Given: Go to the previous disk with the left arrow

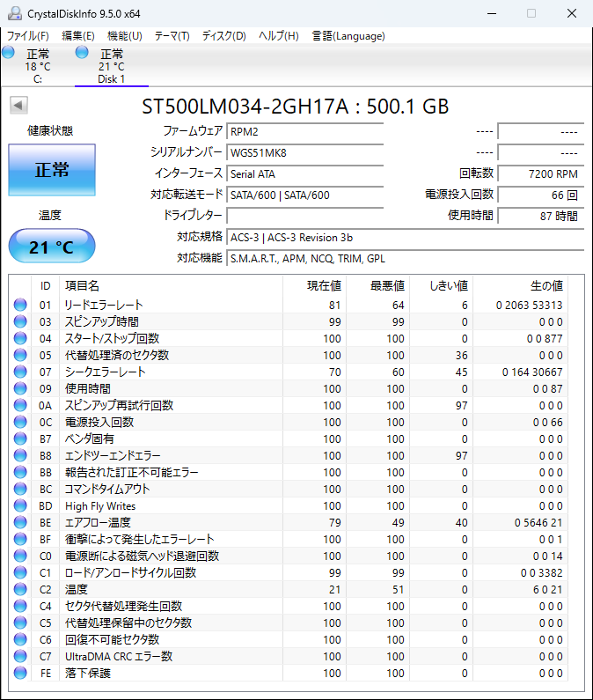Looking at the screenshot, I should (x=18, y=106).
